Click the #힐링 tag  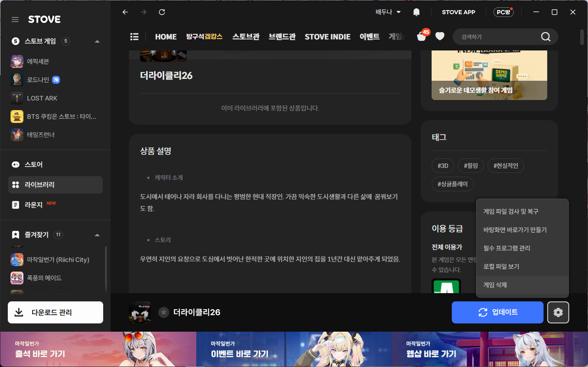point(471,166)
